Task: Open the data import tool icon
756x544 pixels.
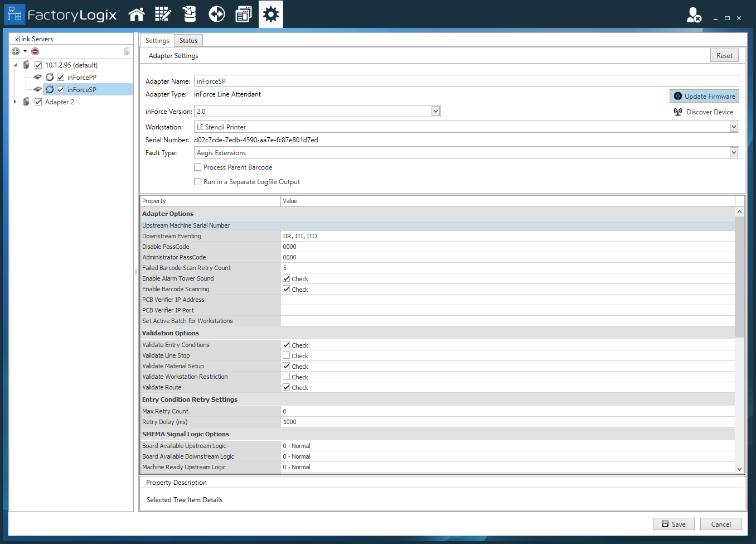Action: pos(190,14)
